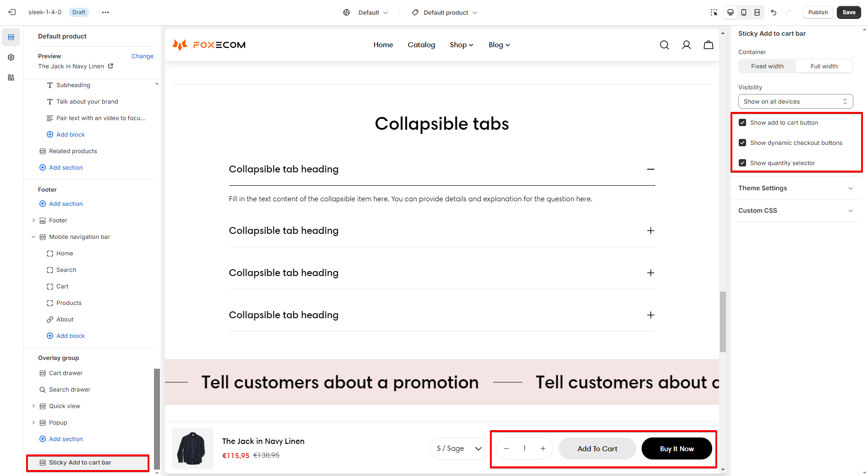
Task: Uncheck Show add to cart button
Action: point(742,122)
